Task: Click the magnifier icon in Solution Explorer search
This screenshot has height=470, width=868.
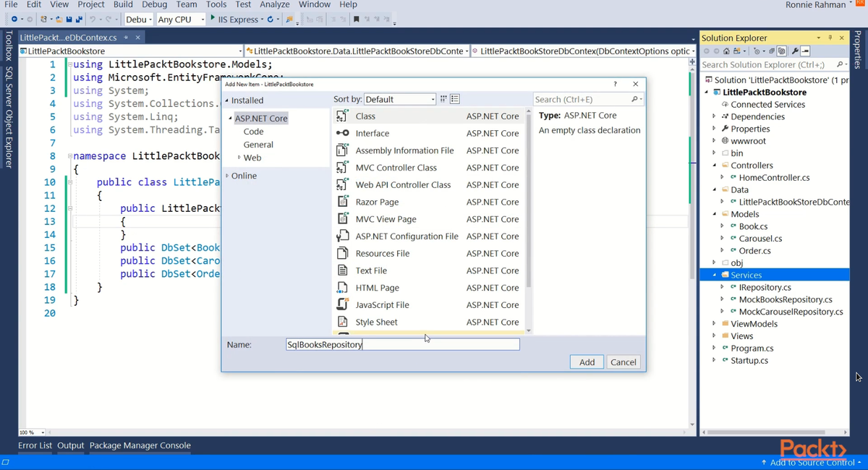Action: point(839,64)
